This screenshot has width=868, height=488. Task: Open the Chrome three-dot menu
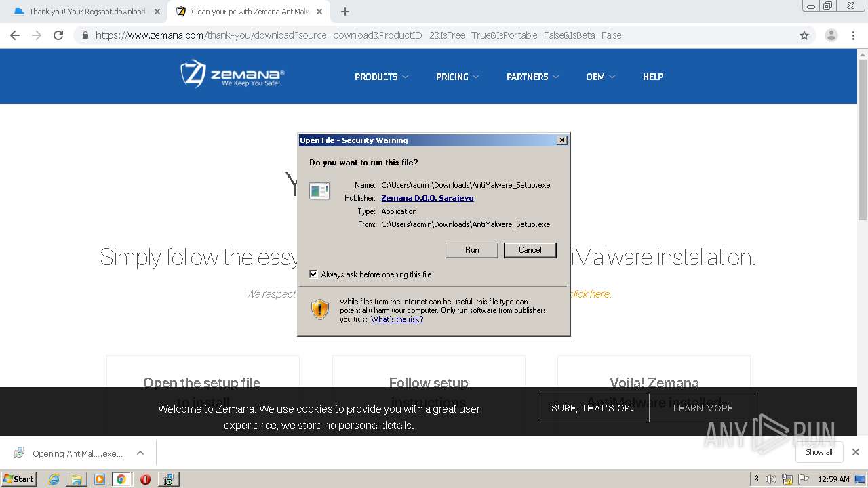click(853, 35)
